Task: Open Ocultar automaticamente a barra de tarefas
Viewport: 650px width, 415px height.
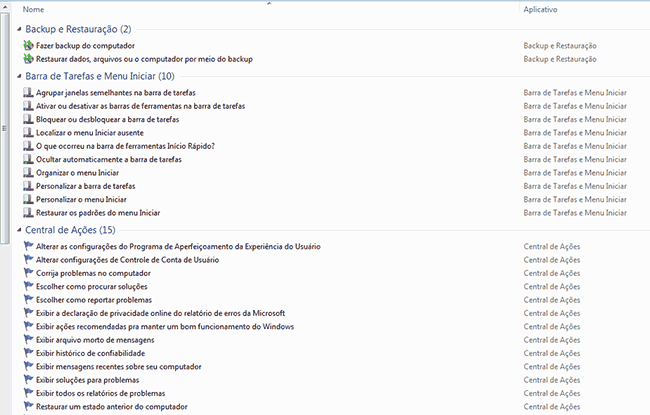Action: [109, 160]
